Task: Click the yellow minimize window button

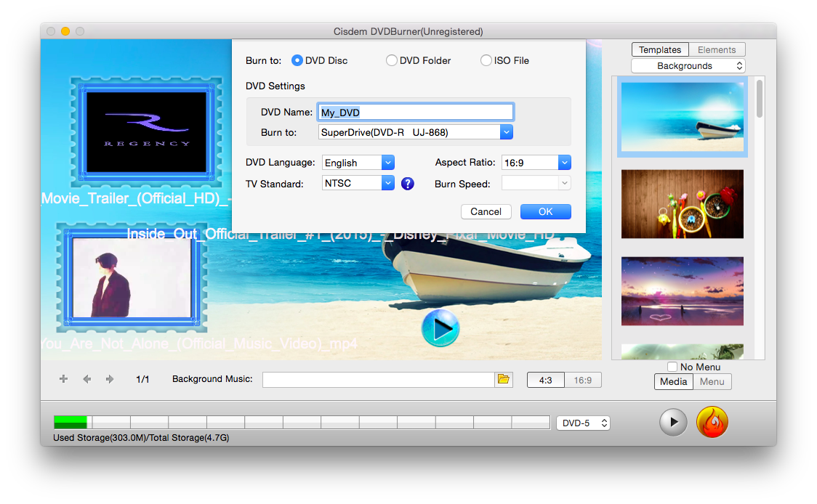Action: tap(65, 31)
